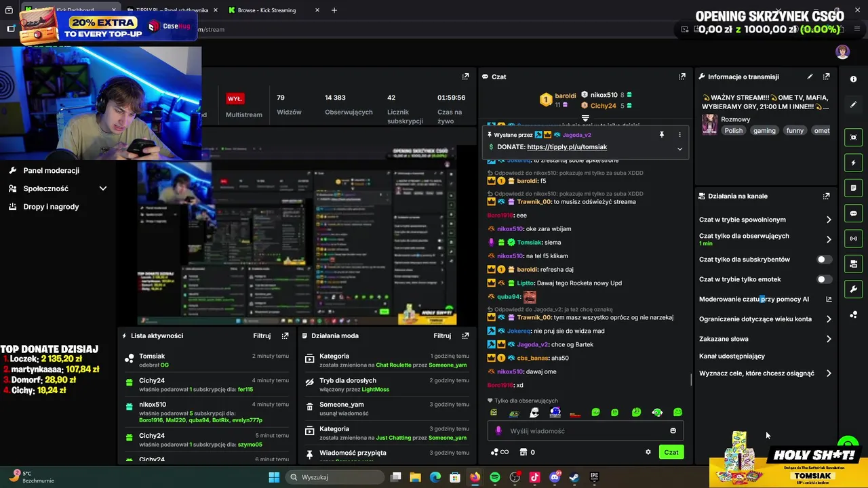Pop out the Działania na kanale panel
Image resolution: width=868 pixels, height=488 pixels.
[826, 196]
